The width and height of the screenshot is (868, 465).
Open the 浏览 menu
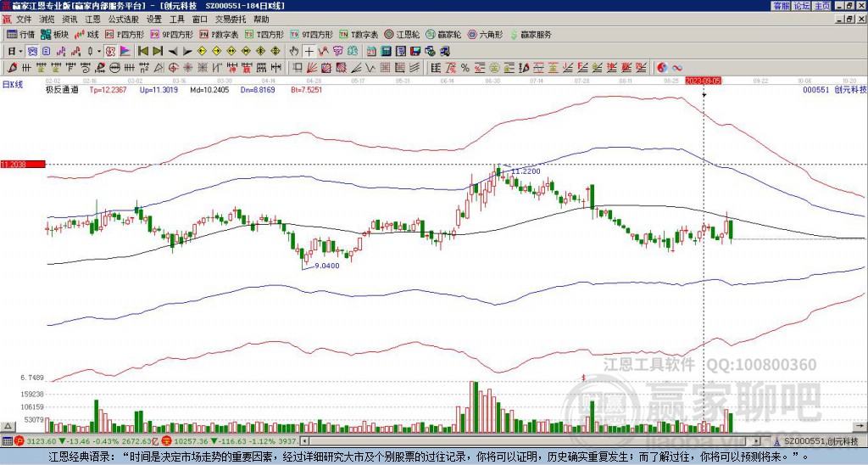[47, 20]
